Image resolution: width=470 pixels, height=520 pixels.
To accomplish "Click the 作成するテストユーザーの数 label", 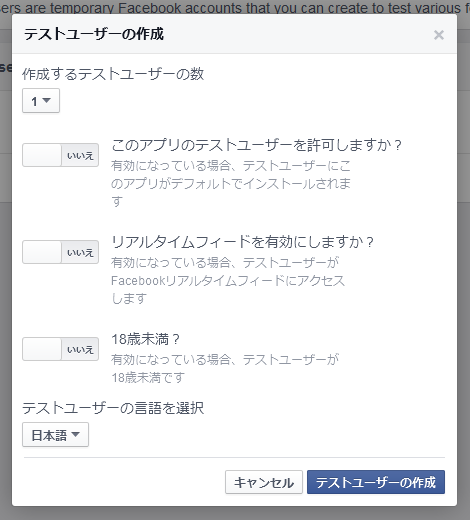I will [113, 74].
